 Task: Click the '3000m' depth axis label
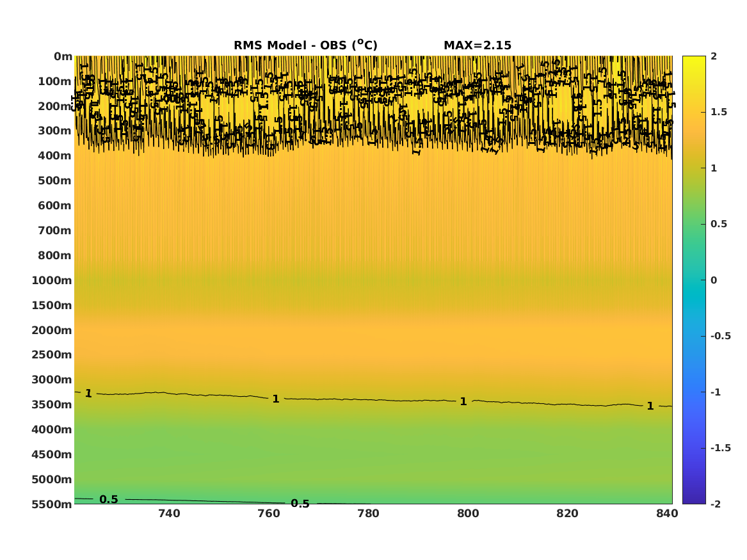click(52, 380)
